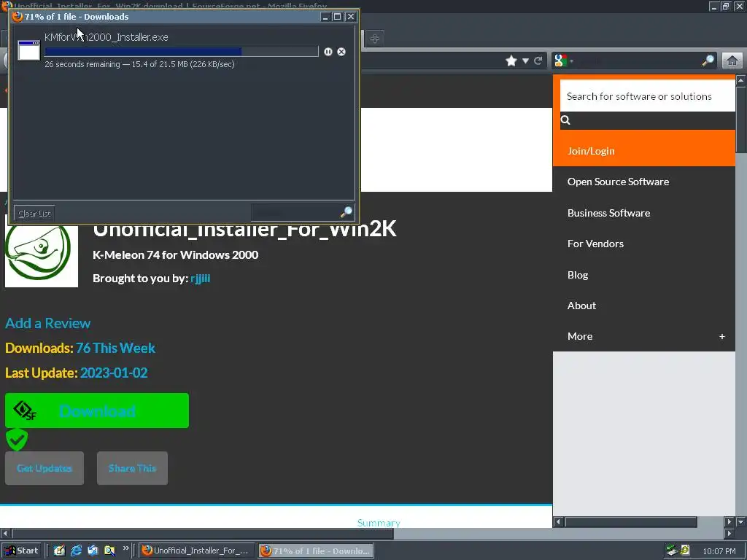Click the Add a Review link
The height and width of the screenshot is (560, 747).
pos(47,323)
